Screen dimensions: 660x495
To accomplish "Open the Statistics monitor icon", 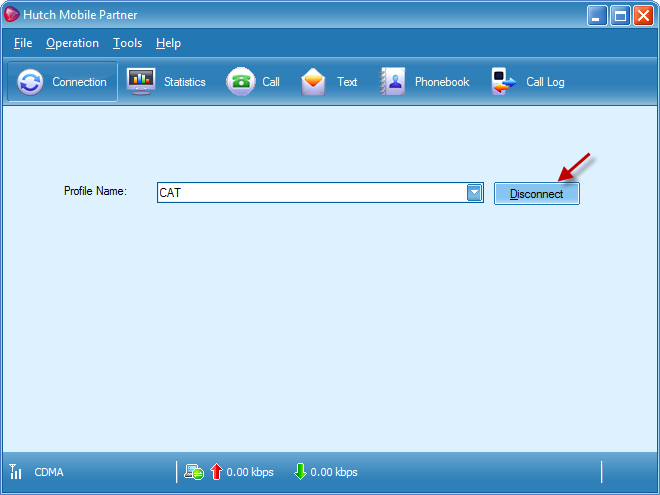I will pyautogui.click(x=141, y=81).
